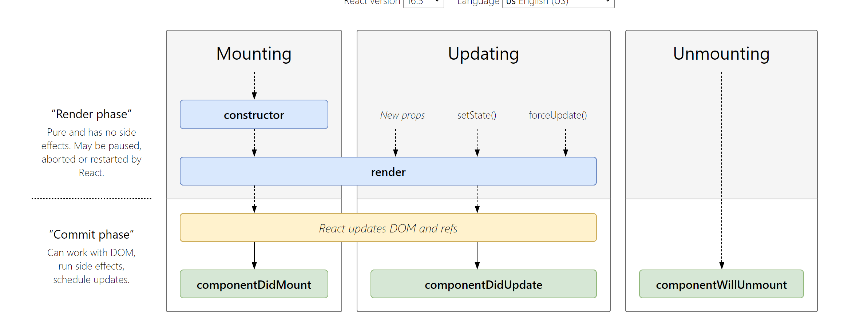Click the Language label text
The height and width of the screenshot is (331, 868).
pos(478,2)
